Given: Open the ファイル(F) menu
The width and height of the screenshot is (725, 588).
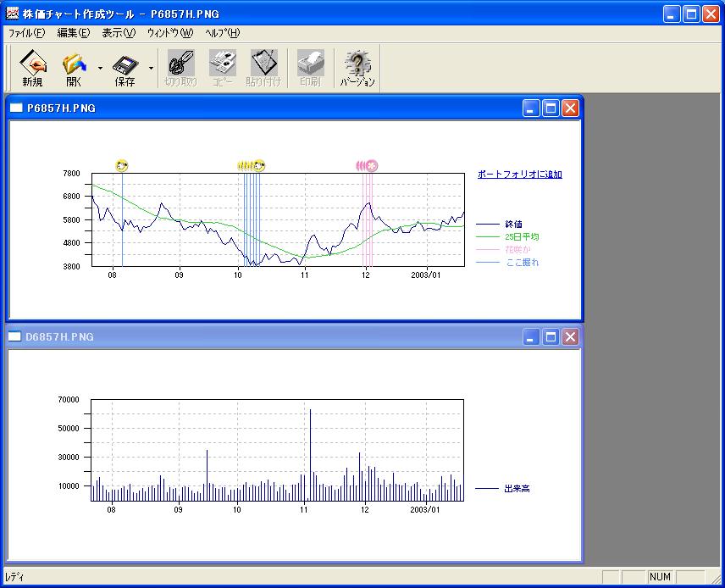Looking at the screenshot, I should [x=26, y=33].
